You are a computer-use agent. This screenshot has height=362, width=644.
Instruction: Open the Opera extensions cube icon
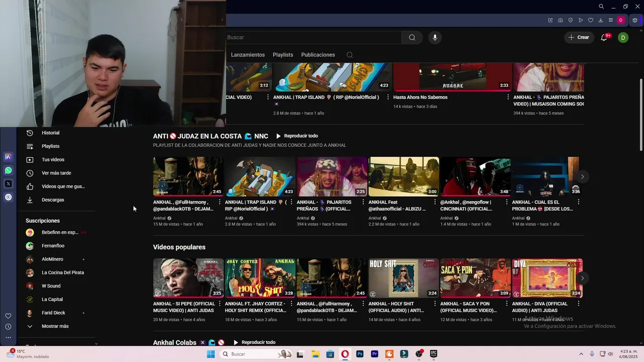tap(635, 20)
